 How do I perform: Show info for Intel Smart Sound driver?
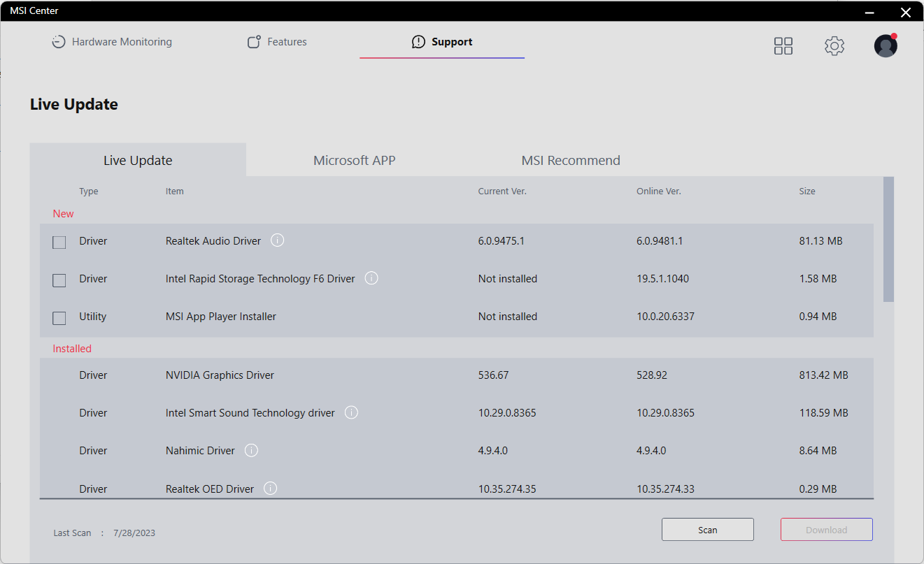point(352,412)
